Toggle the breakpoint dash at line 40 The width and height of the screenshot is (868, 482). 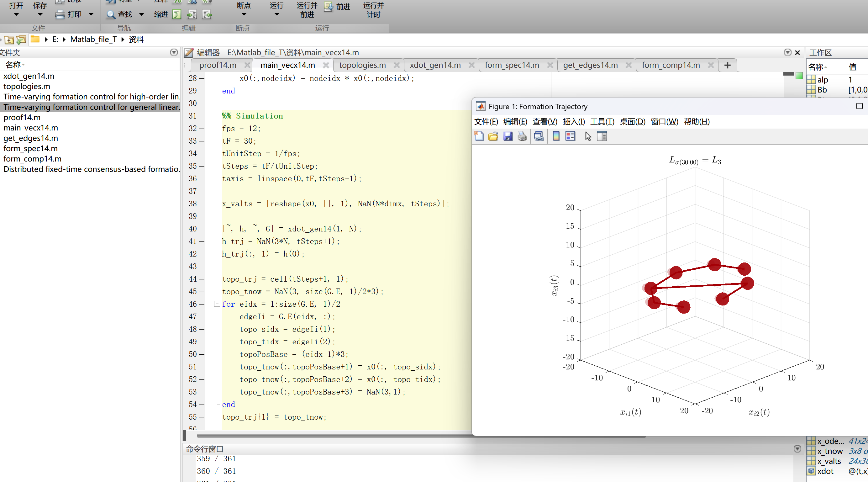click(x=202, y=229)
